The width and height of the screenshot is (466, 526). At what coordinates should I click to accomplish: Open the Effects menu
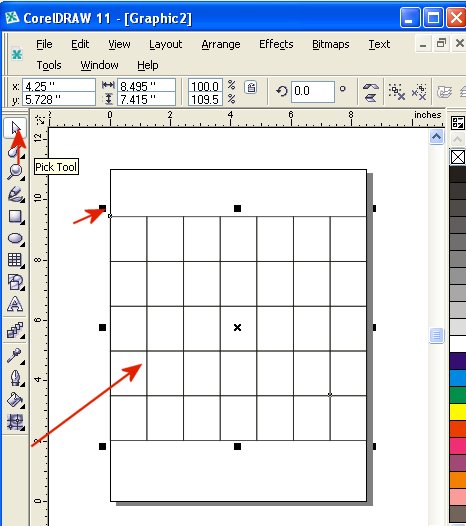click(276, 44)
